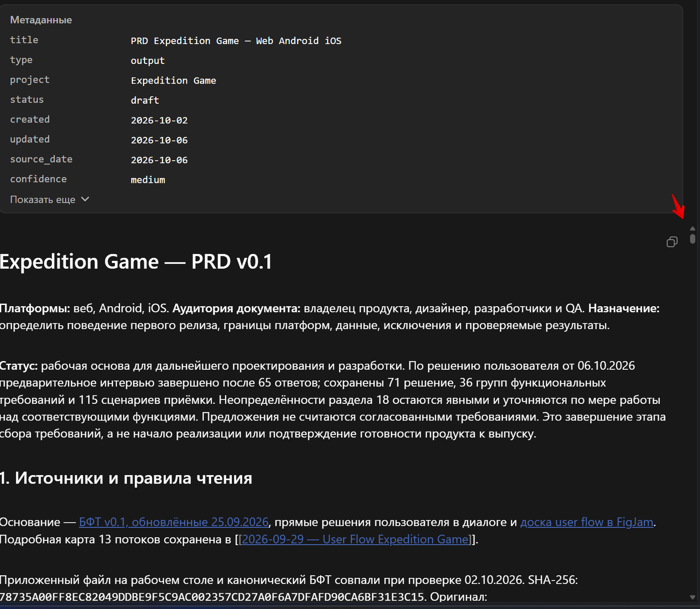The image size is (700, 609).
Task: Click the title value PRD Expedition Game
Action: (236, 41)
